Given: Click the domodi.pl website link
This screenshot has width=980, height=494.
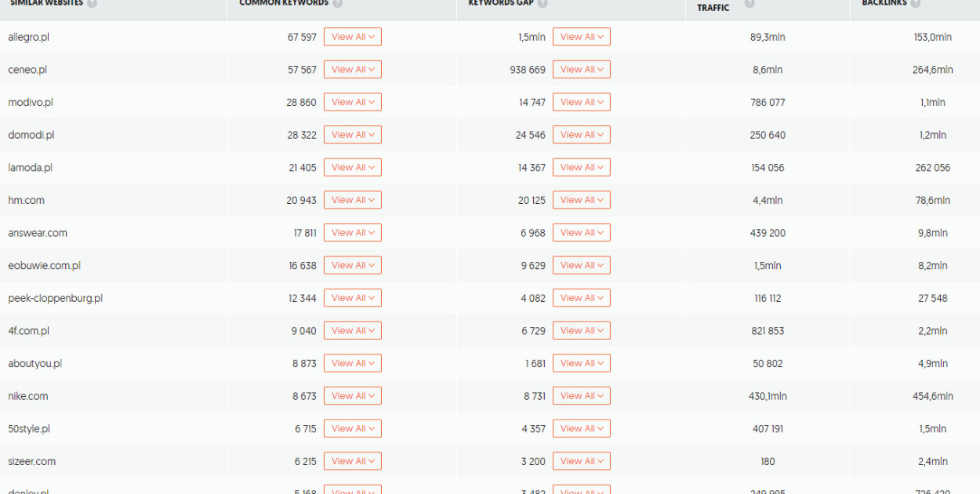Looking at the screenshot, I should [31, 135].
